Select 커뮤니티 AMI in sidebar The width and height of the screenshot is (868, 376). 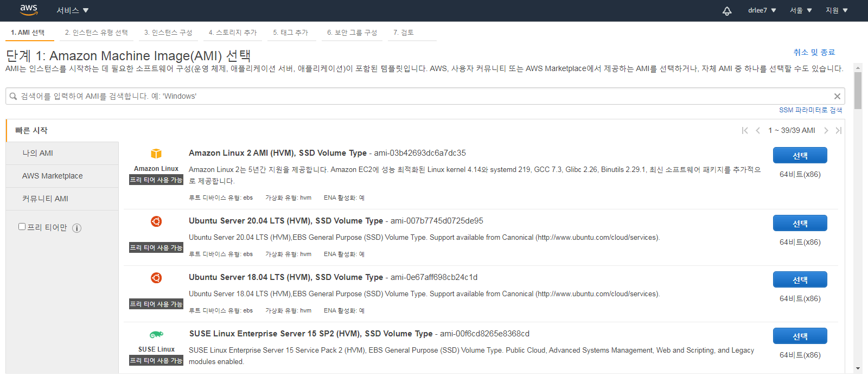62,199
